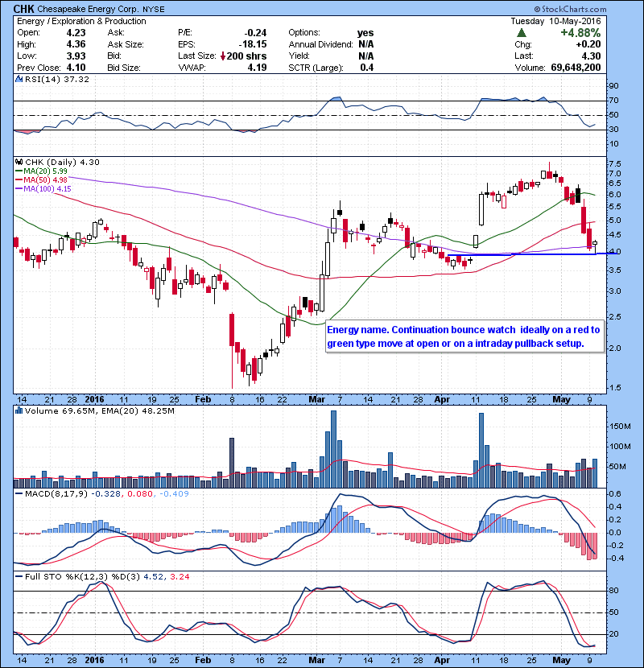
Task: Click the Chg value +0.20
Action: click(588, 44)
